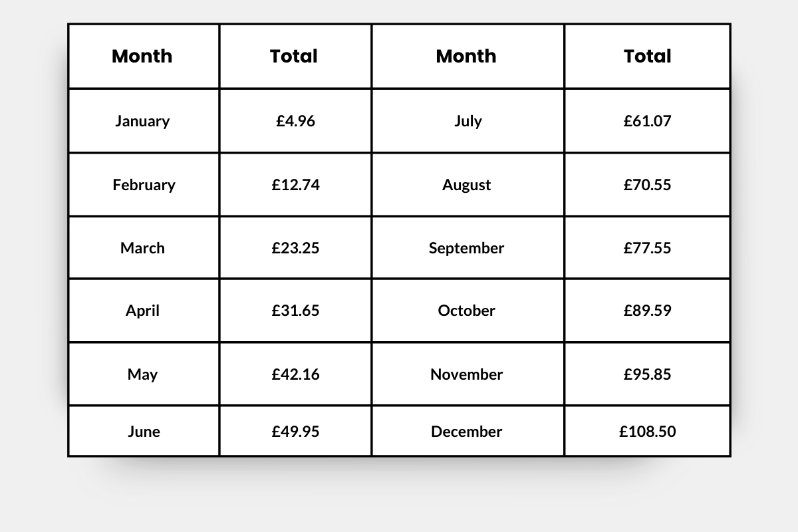Click the April month cell

click(142, 311)
